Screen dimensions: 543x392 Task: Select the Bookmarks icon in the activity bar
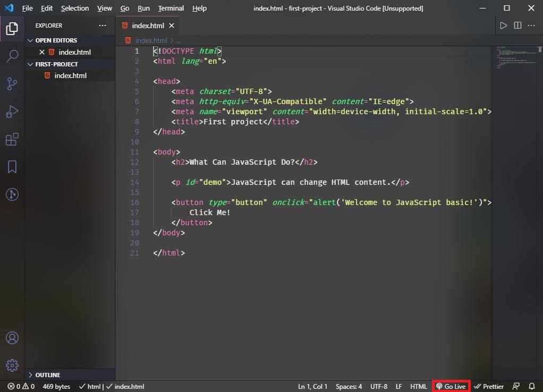[12, 167]
